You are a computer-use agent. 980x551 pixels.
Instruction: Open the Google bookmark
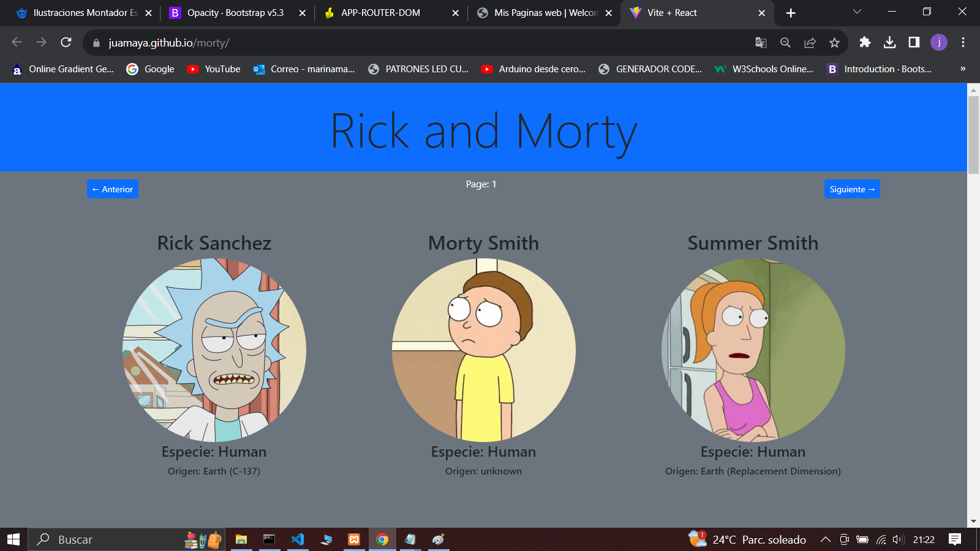coord(150,69)
